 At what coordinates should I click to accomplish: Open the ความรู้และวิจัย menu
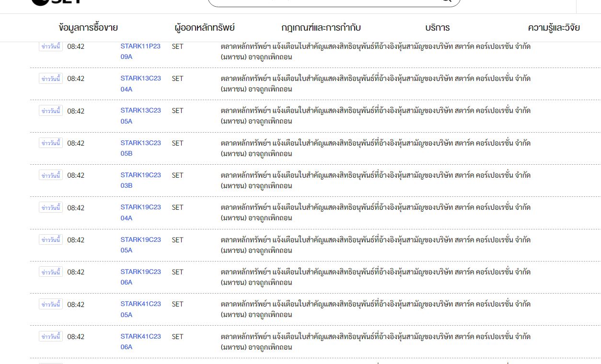pos(554,27)
